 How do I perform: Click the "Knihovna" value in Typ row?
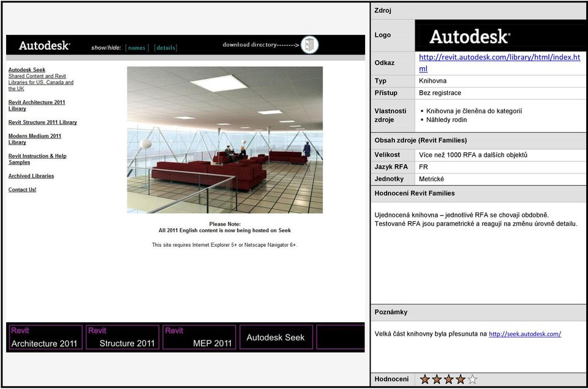click(432, 81)
